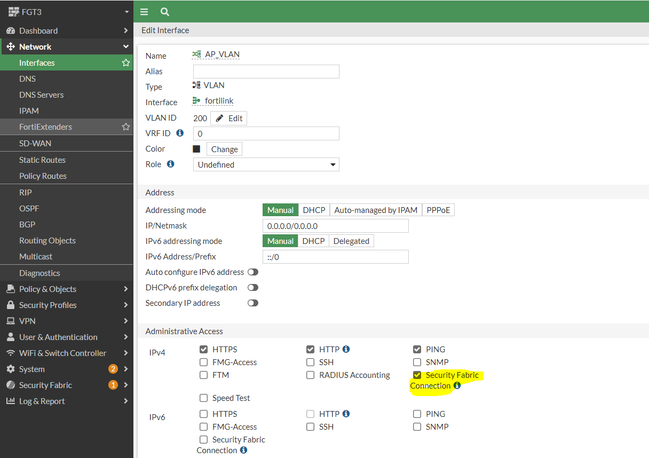The image size is (649, 458).
Task: Toggle Auto configure IPv6 address switch
Action: click(x=253, y=272)
